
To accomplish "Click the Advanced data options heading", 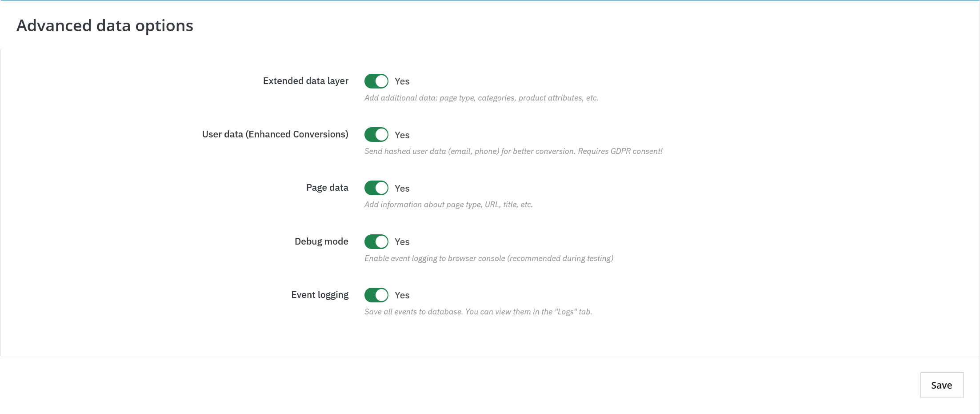I will (105, 25).
